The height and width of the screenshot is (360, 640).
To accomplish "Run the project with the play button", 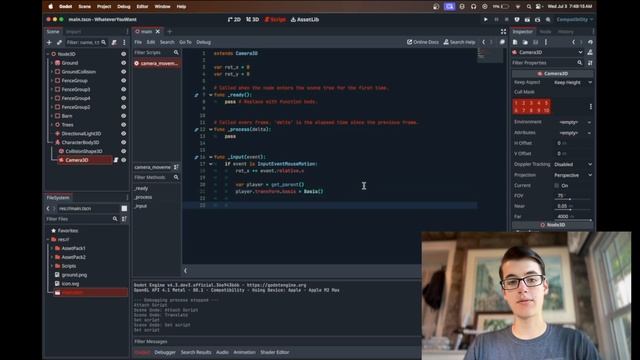I will pyautogui.click(x=485, y=19).
